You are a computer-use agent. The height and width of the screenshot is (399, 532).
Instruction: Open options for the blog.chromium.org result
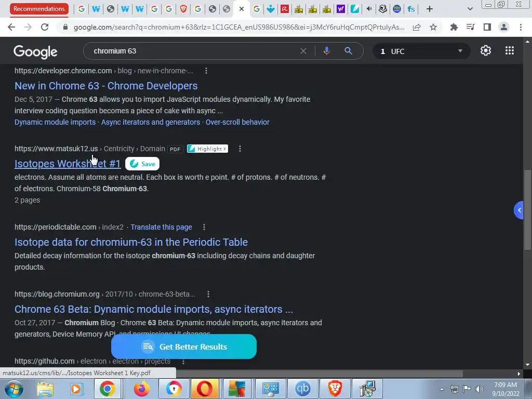pos(208,294)
